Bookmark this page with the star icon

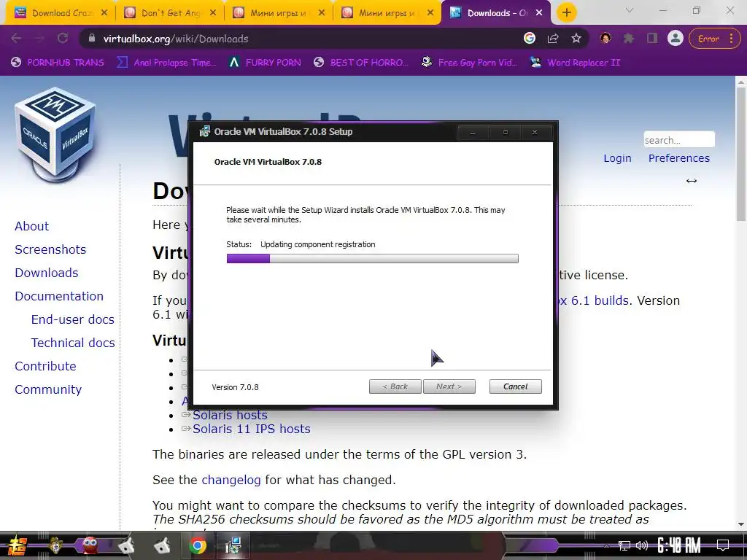tap(576, 38)
